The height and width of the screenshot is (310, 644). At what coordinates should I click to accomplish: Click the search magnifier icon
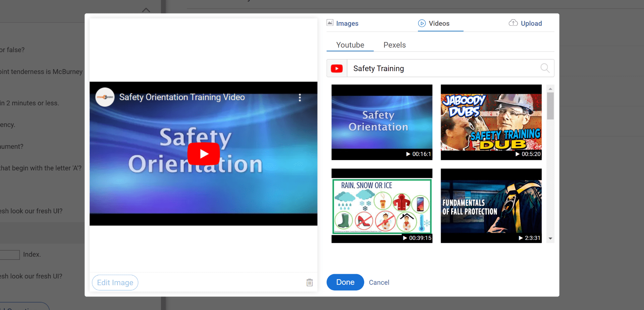pos(545,68)
